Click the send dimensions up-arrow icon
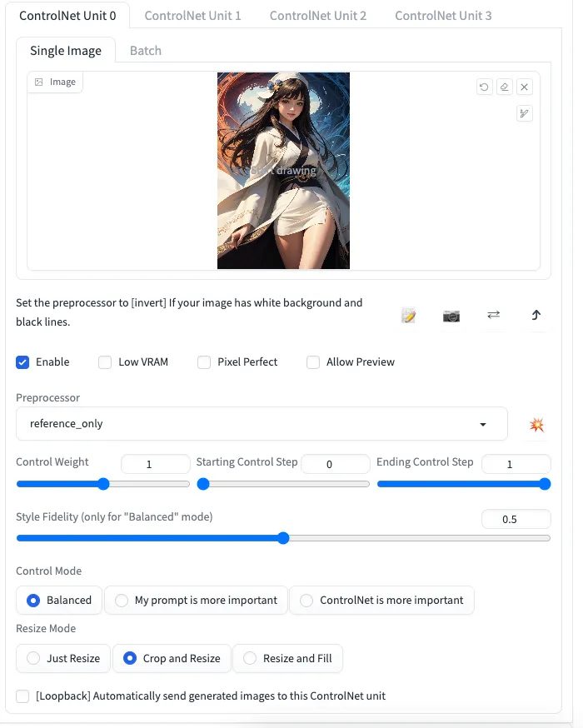 536,316
